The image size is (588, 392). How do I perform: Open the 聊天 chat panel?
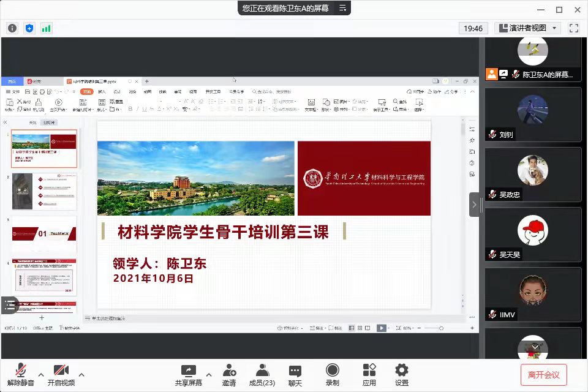[295, 375]
